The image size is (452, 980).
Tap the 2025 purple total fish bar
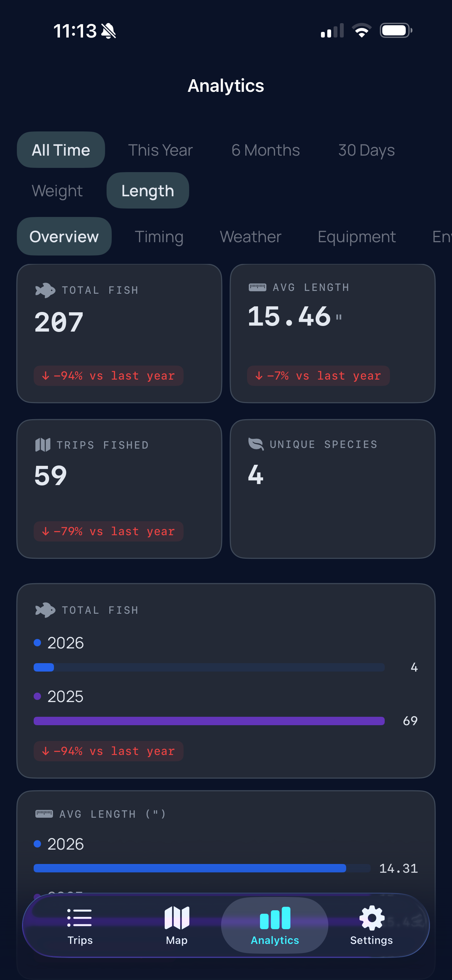209,721
